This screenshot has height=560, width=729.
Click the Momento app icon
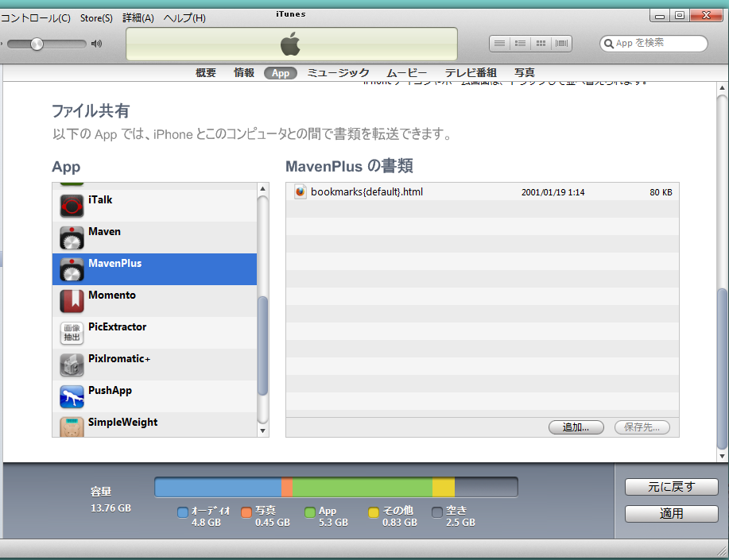[72, 301]
